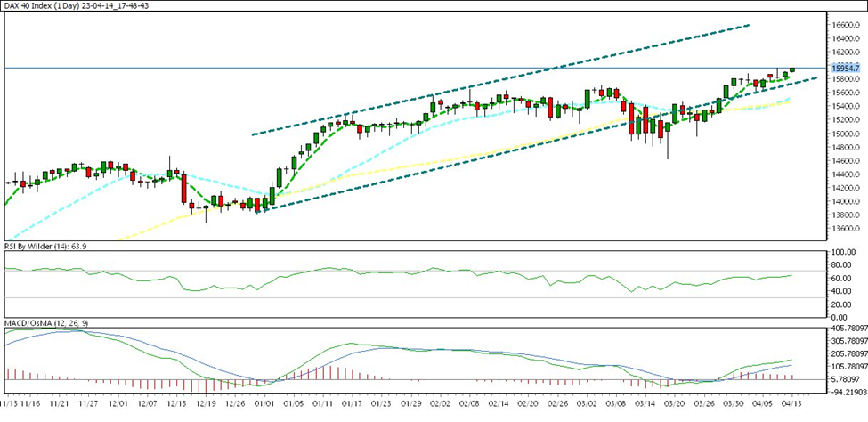Screen dimensions: 868x422
Task: Click the 14800.0 price axis label
Action: pyautogui.click(x=847, y=148)
